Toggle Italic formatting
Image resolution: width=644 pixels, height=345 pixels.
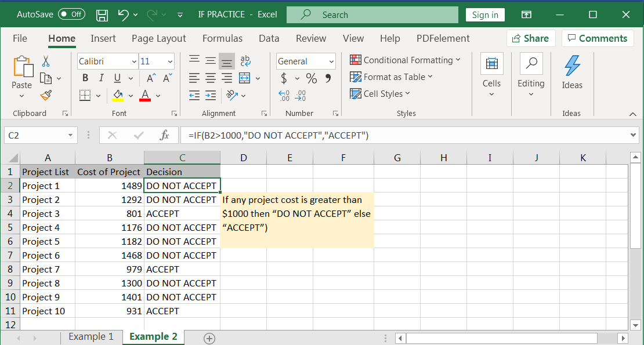(x=101, y=78)
